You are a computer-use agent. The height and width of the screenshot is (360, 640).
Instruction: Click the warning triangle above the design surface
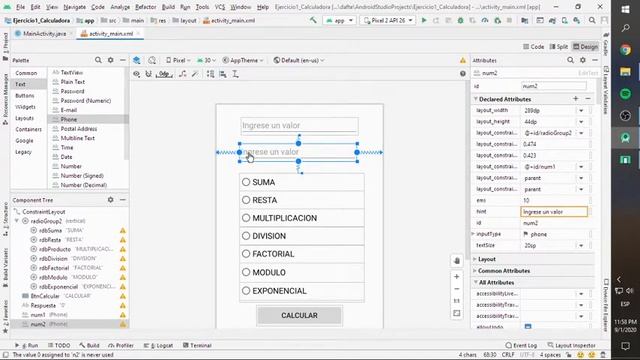pos(463,60)
